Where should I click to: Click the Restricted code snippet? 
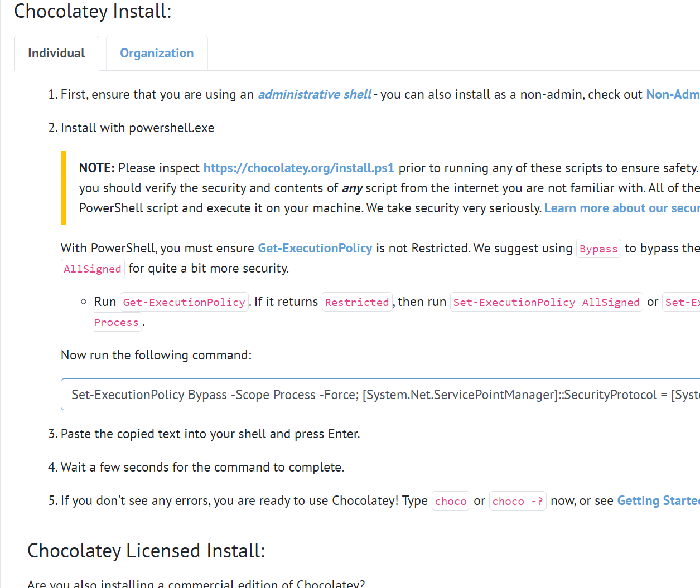click(357, 302)
